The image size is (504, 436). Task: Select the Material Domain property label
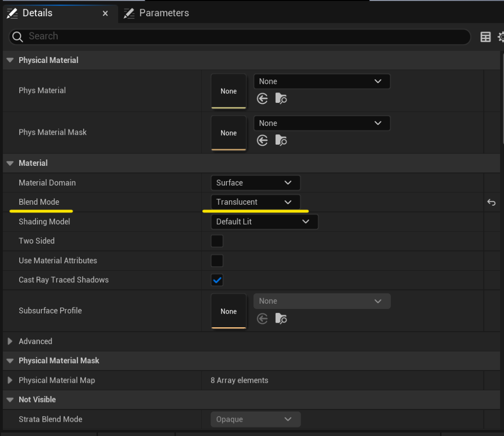[47, 183]
